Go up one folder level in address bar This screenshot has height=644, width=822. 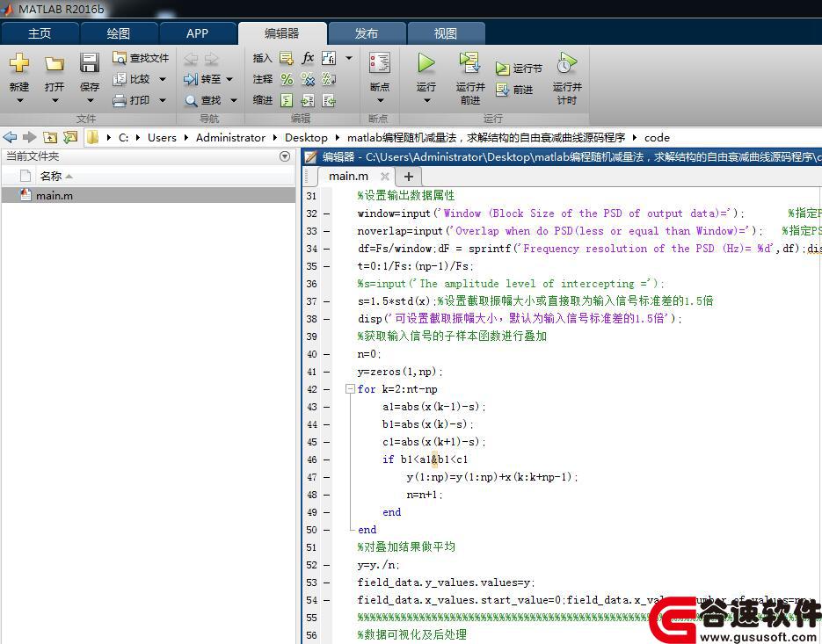pyautogui.click(x=50, y=137)
